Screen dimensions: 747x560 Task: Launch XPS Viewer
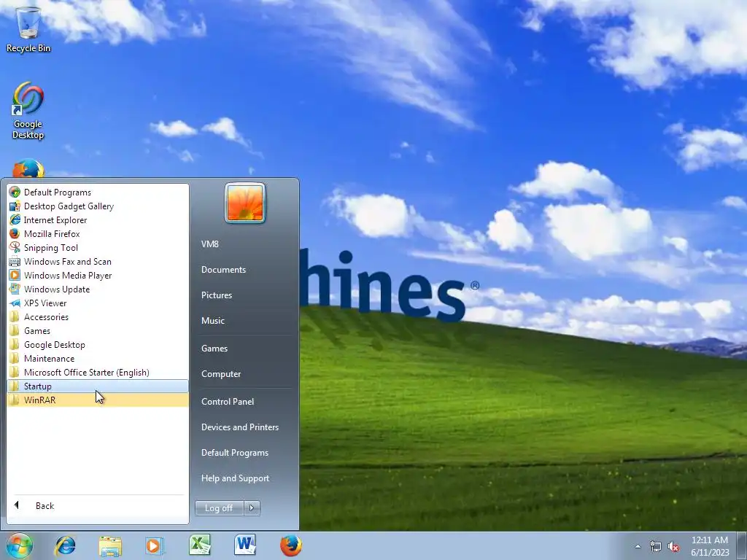(98, 303)
